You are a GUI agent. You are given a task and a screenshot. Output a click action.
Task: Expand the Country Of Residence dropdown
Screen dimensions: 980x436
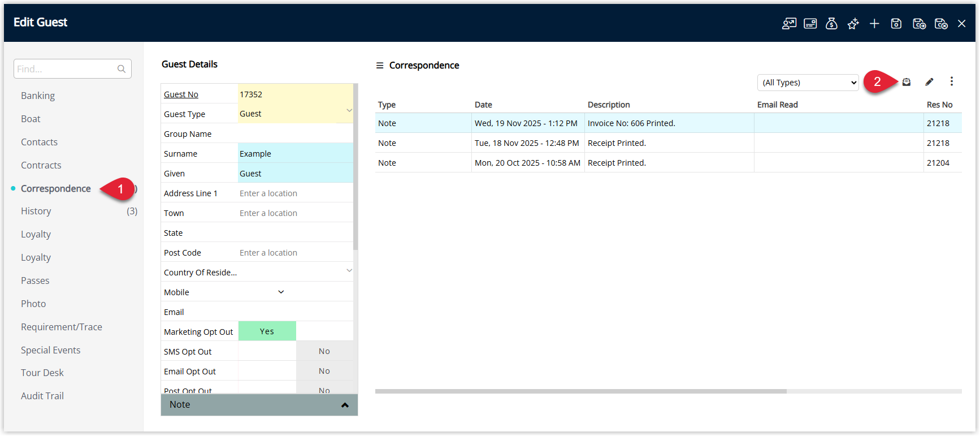[x=349, y=270]
